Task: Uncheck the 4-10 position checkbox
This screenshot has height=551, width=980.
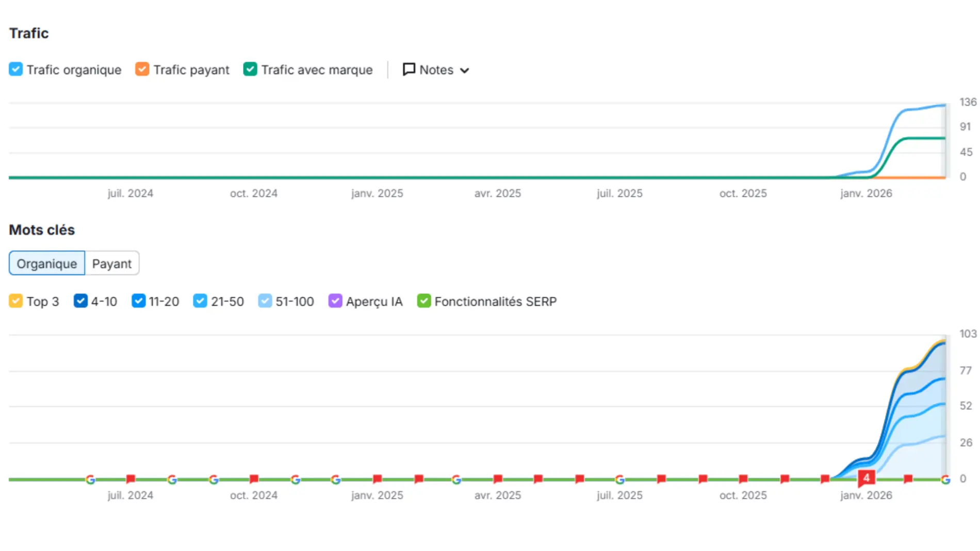Action: coord(80,301)
